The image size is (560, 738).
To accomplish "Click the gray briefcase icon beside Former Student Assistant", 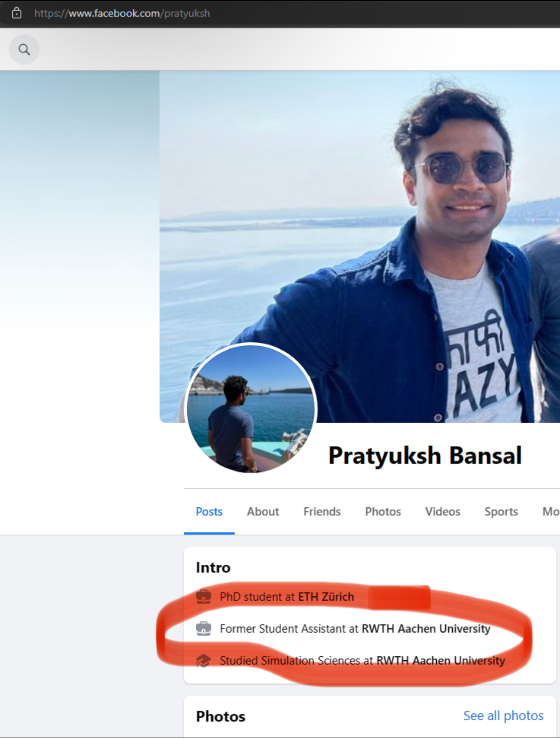I will 203,629.
